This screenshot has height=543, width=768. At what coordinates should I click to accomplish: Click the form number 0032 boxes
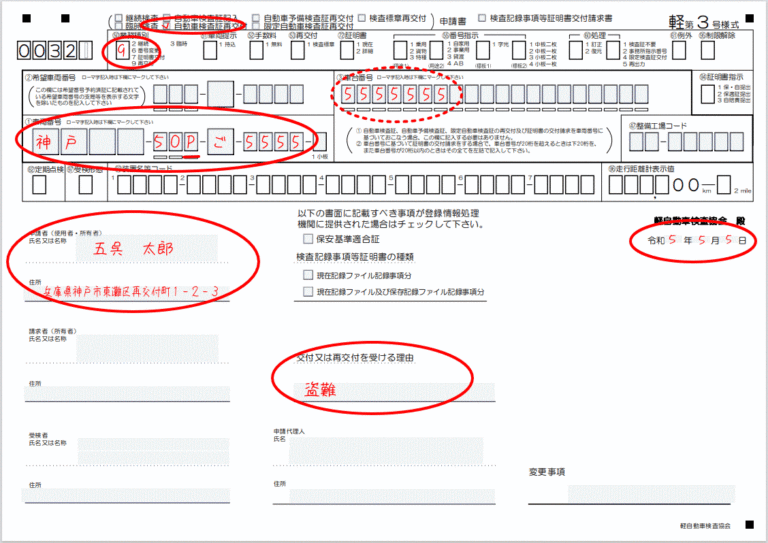click(55, 50)
